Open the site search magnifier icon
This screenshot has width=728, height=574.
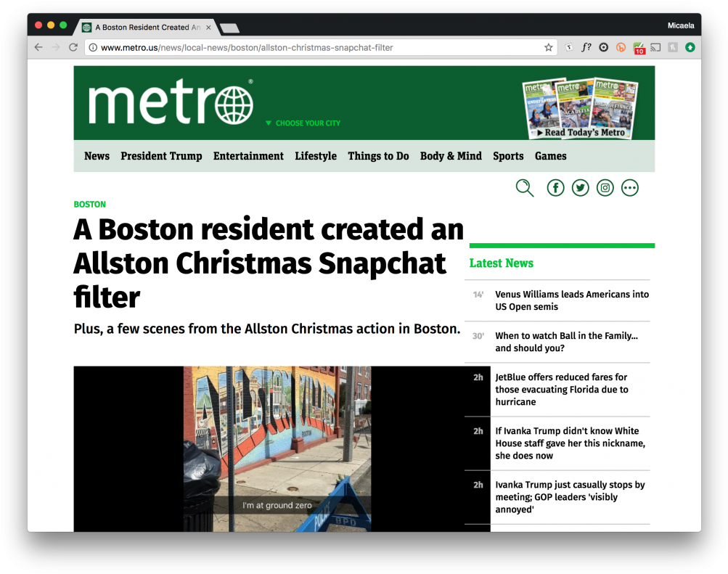525,188
